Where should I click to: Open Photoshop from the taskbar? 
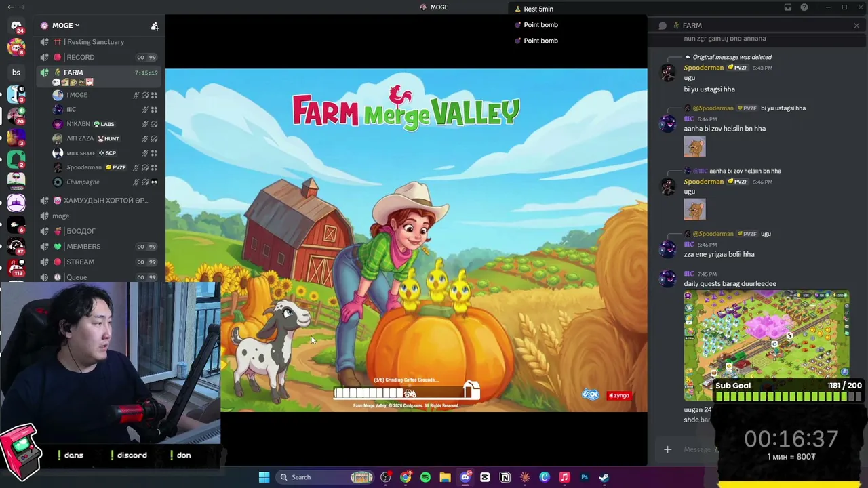point(585,477)
